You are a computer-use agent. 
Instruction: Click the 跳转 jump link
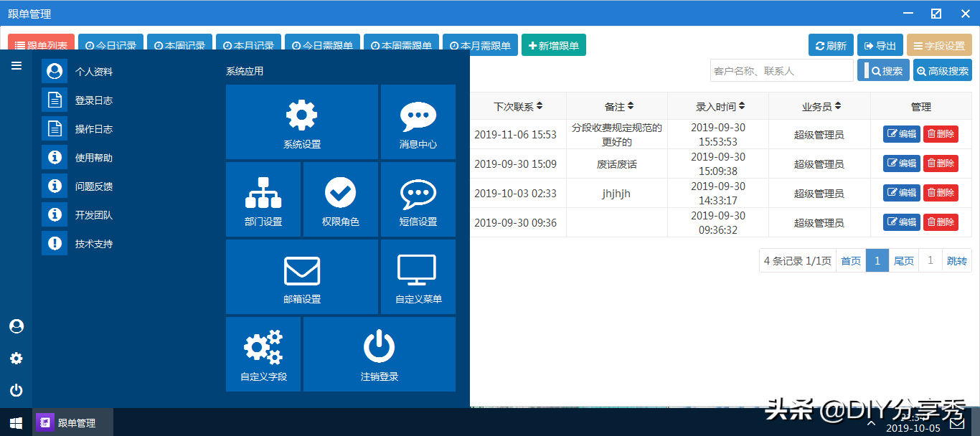pos(957,260)
